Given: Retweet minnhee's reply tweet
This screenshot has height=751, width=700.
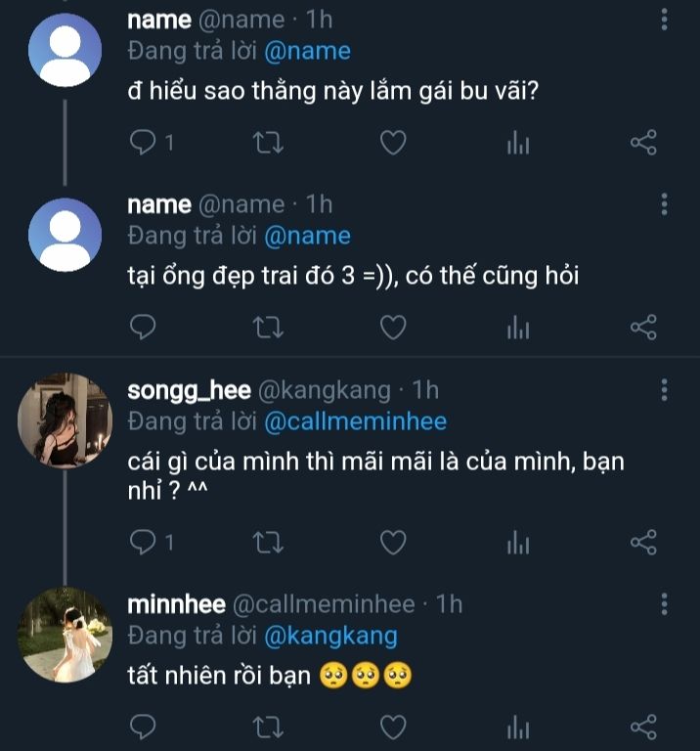Looking at the screenshot, I should pos(268,728).
